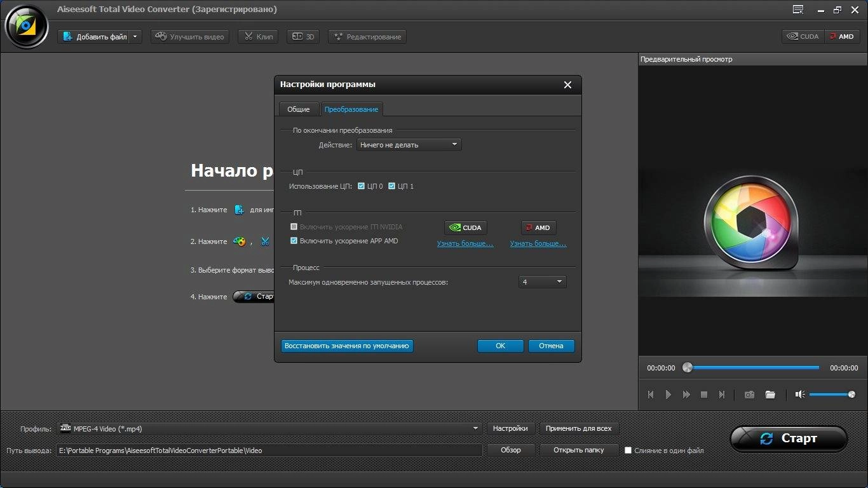Click the small Старт button in step 4
This screenshot has height=488, width=868.
coord(254,297)
